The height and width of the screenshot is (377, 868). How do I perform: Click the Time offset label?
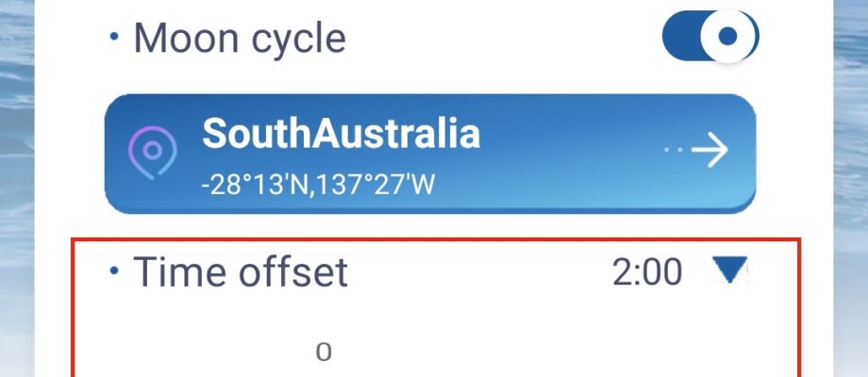coord(241,272)
